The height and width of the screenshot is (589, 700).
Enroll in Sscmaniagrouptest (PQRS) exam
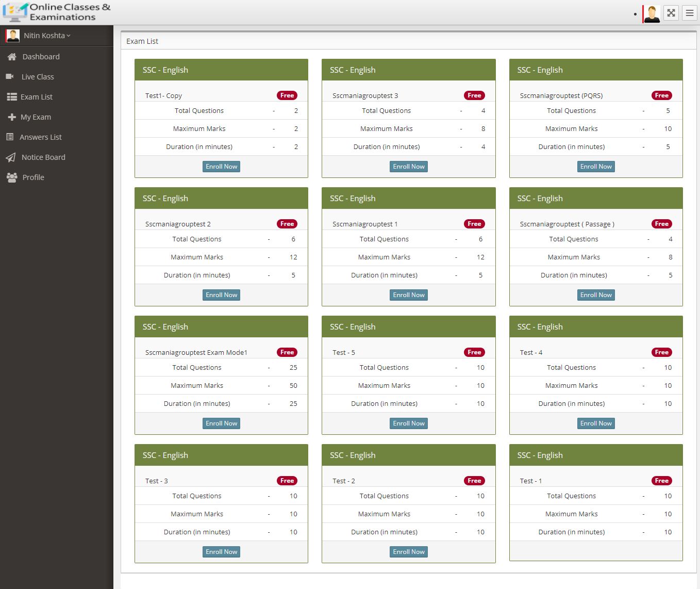coord(595,167)
